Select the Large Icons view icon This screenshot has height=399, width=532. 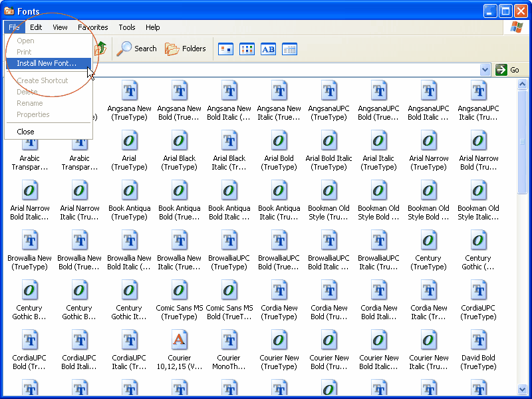point(225,49)
